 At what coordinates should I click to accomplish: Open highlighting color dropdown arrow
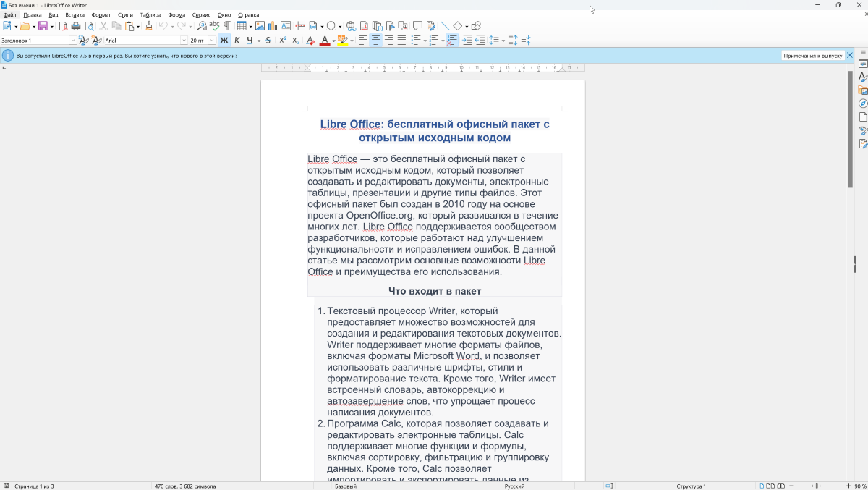(x=352, y=41)
